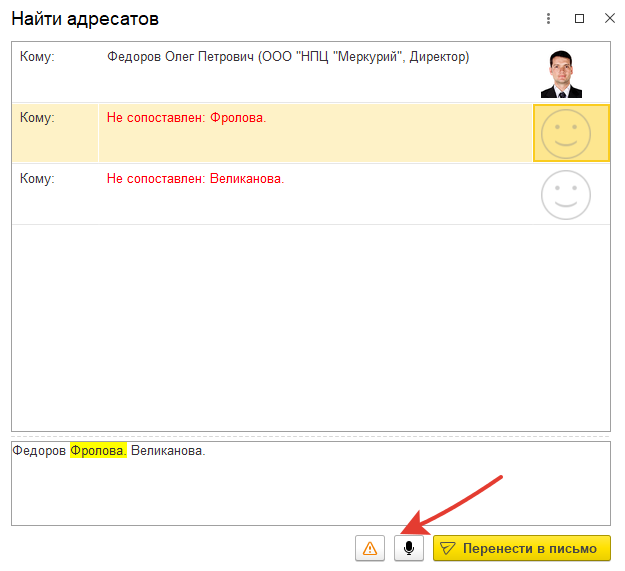Maximize the "Найти адресатов" window
The width and height of the screenshot is (625, 571).
click(x=579, y=19)
